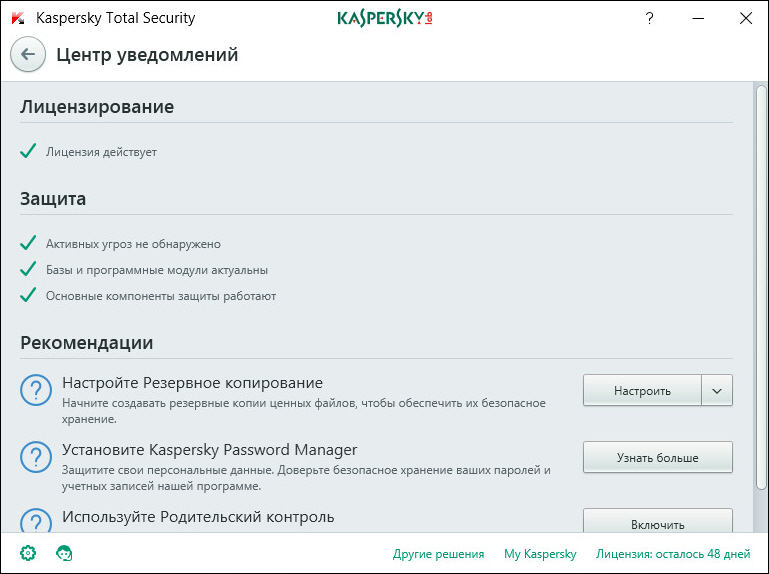769x574 pixels.
Task: Click Kaspersky Lab logo in header
Action: (384, 19)
